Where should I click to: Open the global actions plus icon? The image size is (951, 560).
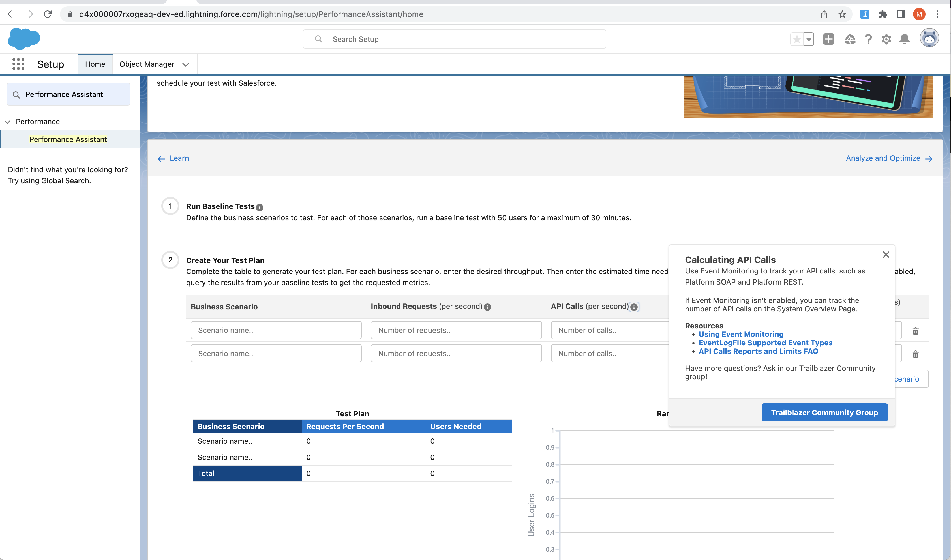[829, 39]
